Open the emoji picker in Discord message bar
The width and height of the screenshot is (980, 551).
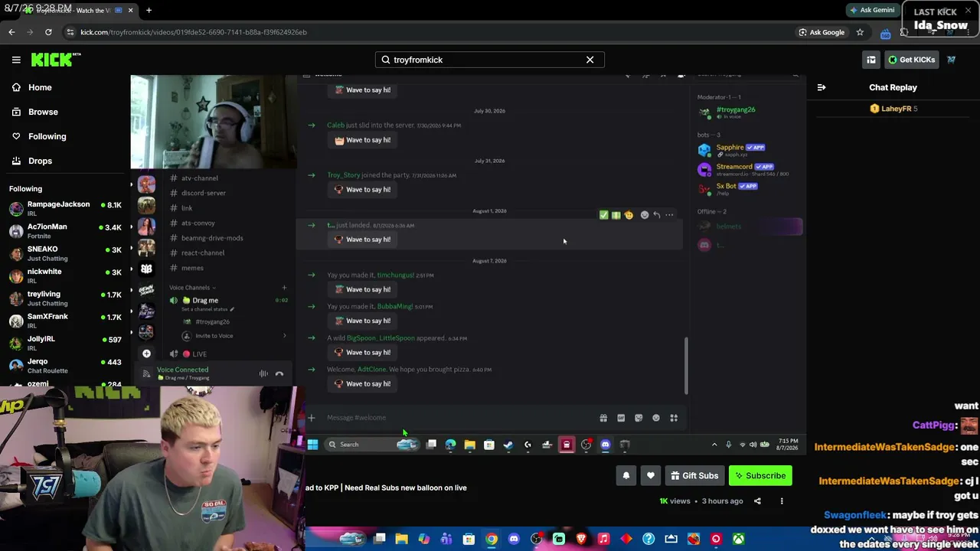[656, 418]
